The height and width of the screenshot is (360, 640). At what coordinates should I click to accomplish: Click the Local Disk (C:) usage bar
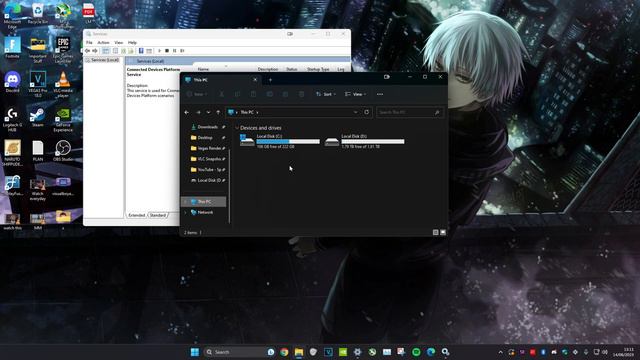click(288, 141)
